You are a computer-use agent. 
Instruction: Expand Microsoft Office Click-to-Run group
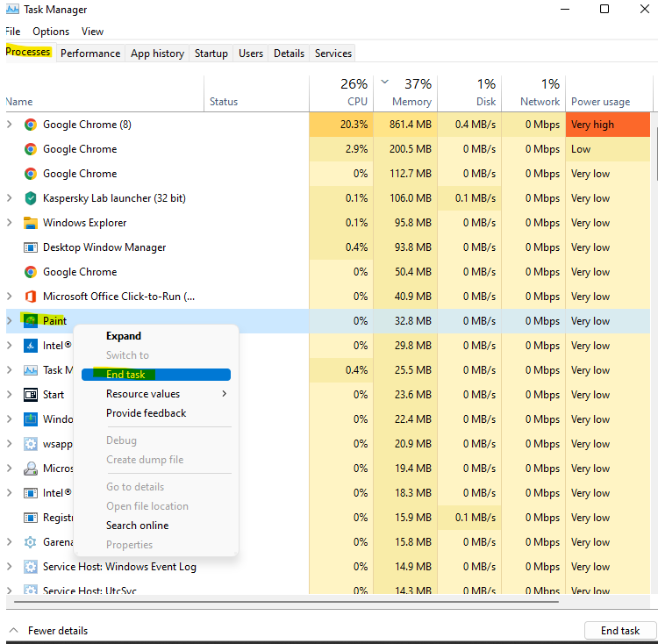10,297
